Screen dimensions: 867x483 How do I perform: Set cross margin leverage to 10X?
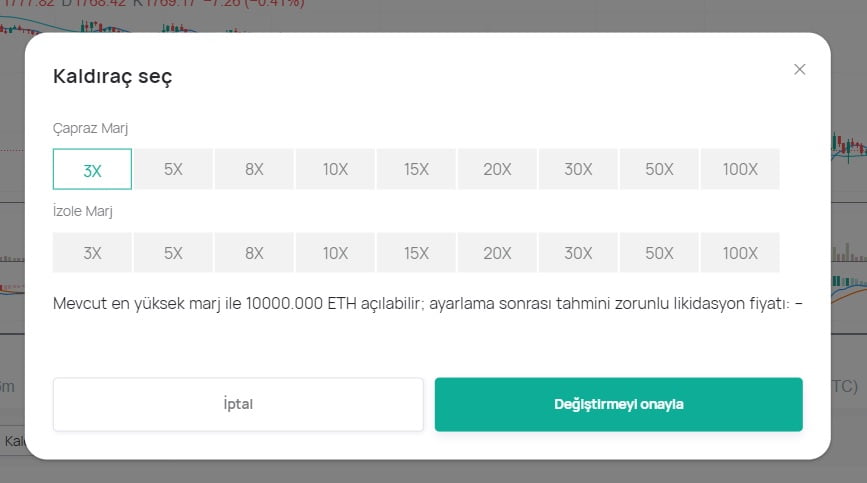335,170
